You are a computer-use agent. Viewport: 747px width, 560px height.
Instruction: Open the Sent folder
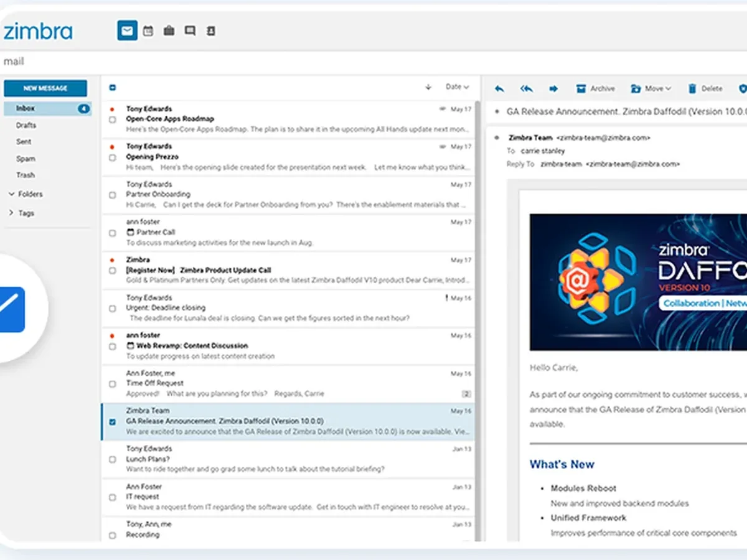(x=24, y=142)
